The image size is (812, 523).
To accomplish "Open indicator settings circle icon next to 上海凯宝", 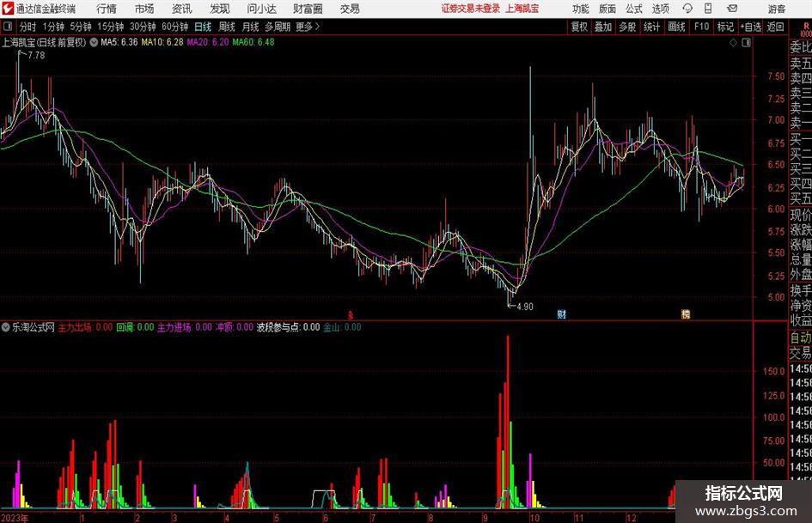I will click(94, 42).
